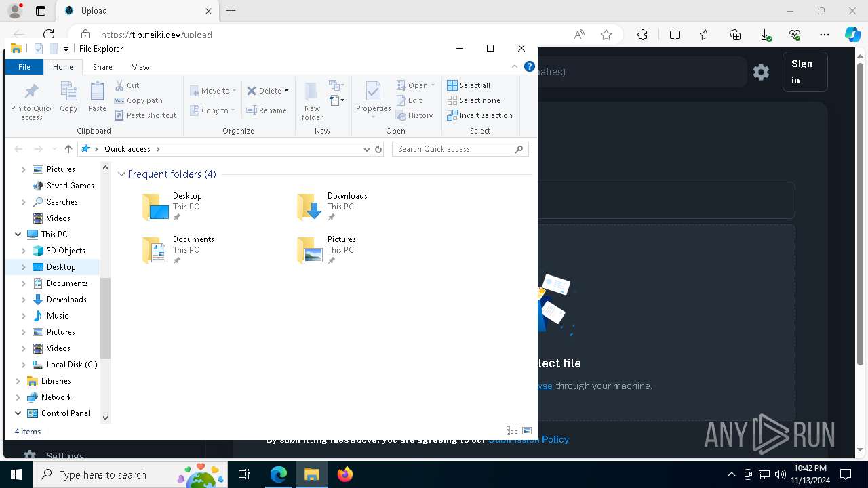The width and height of the screenshot is (868, 488).
Task: Select Network in the navigation tree
Action: tap(56, 397)
